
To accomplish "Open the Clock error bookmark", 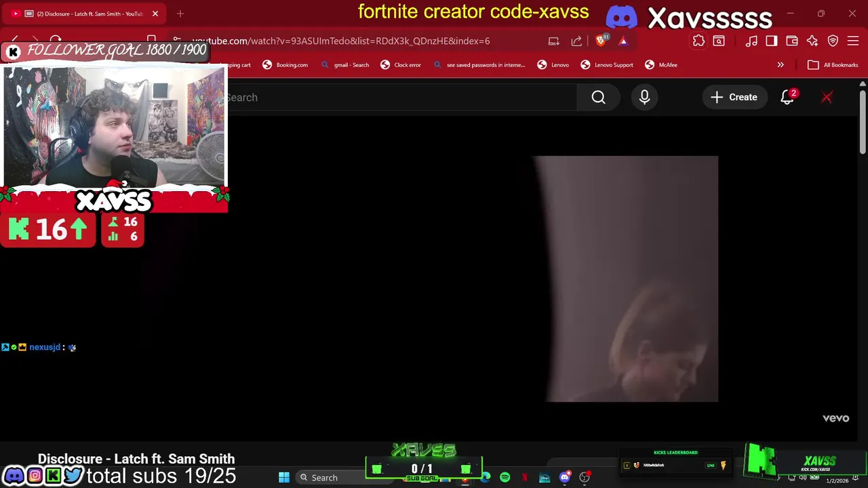I will 401,64.
